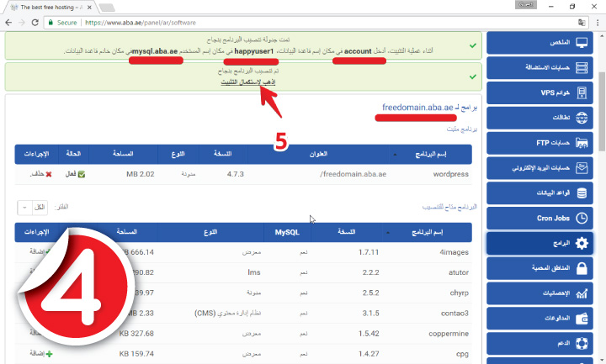
Task: Click إذهب لإستكمال التثبيت link
Action: tap(248, 82)
